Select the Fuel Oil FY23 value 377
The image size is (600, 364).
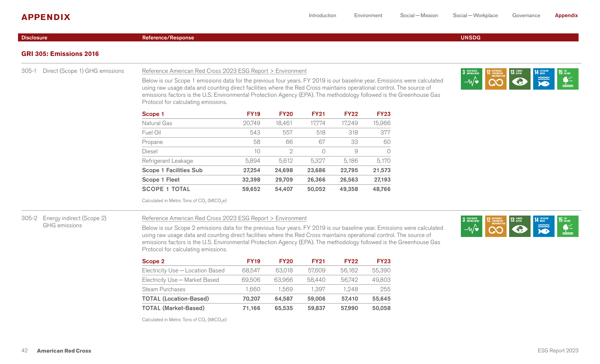point(385,132)
